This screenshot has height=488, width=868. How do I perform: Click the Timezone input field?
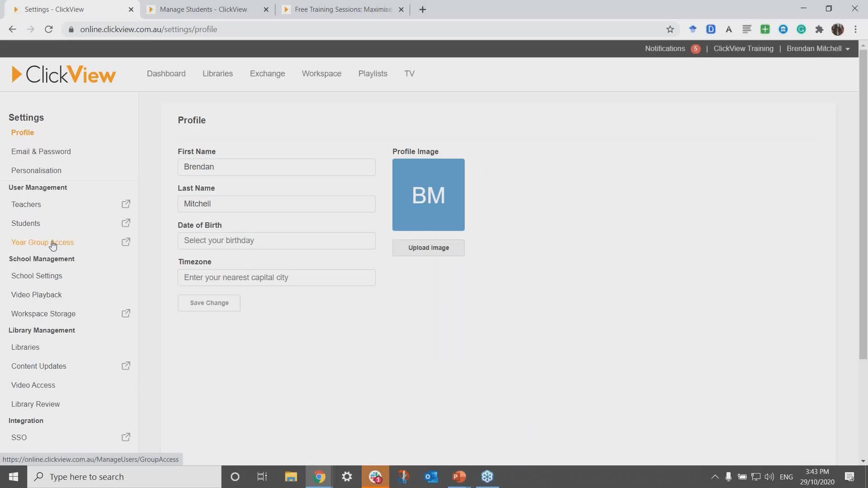click(276, 278)
